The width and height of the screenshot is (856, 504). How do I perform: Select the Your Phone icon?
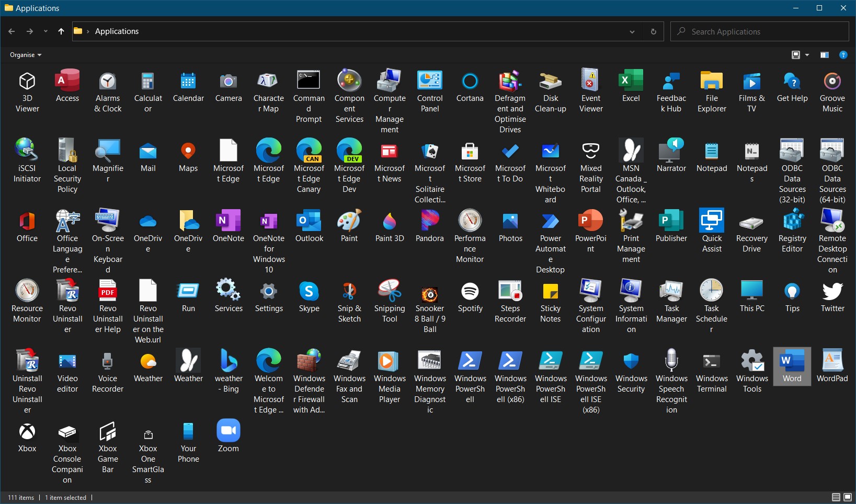click(x=188, y=431)
